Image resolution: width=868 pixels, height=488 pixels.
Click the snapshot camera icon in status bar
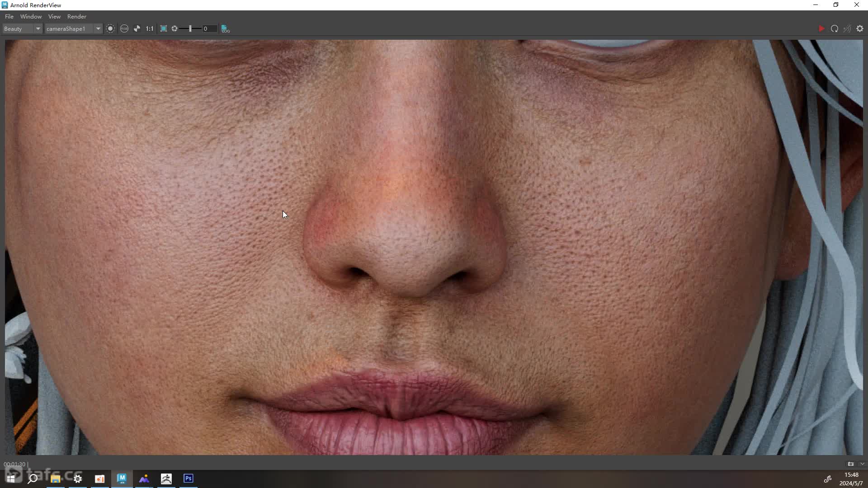tap(850, 464)
